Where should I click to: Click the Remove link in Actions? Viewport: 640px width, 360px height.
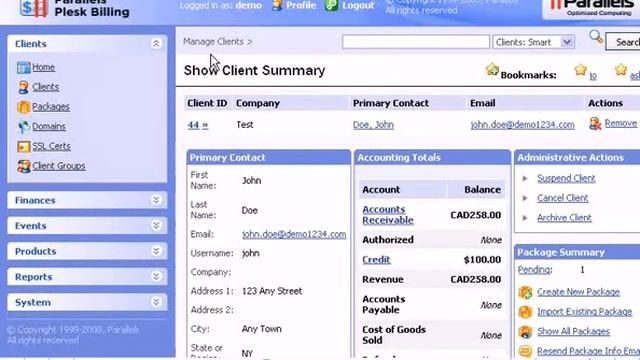[x=621, y=123]
